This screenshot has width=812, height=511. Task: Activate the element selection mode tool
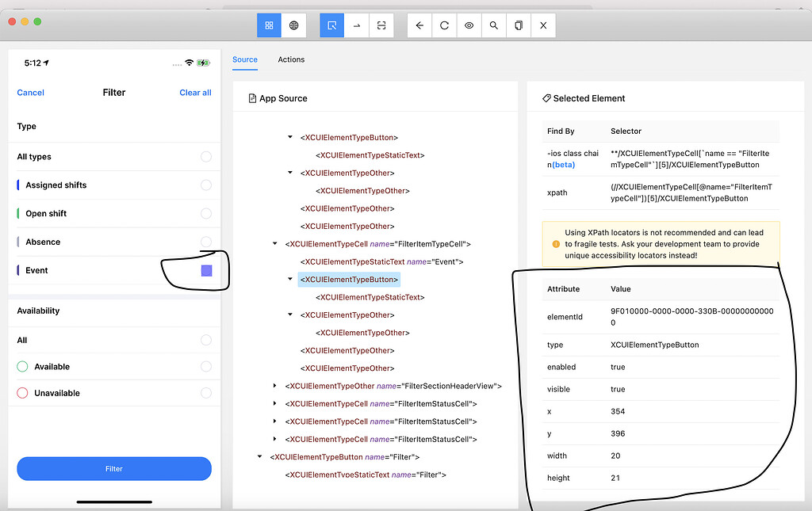pyautogui.click(x=331, y=25)
